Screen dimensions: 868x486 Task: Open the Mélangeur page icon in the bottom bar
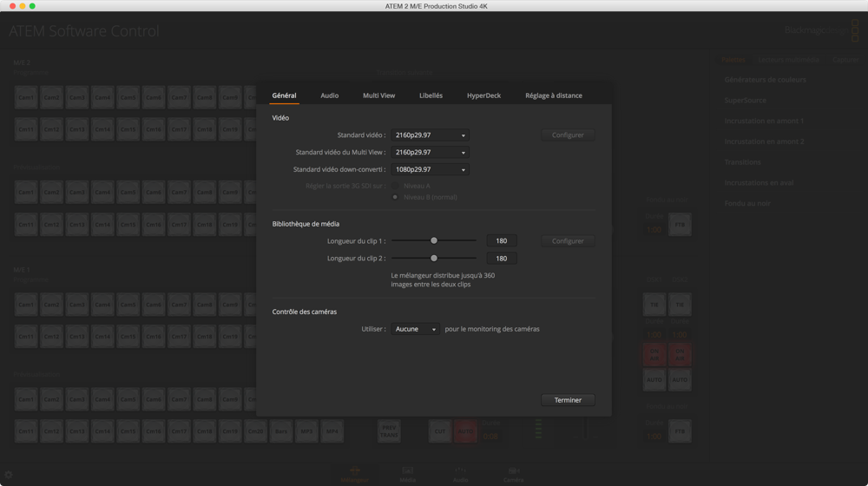point(354,475)
